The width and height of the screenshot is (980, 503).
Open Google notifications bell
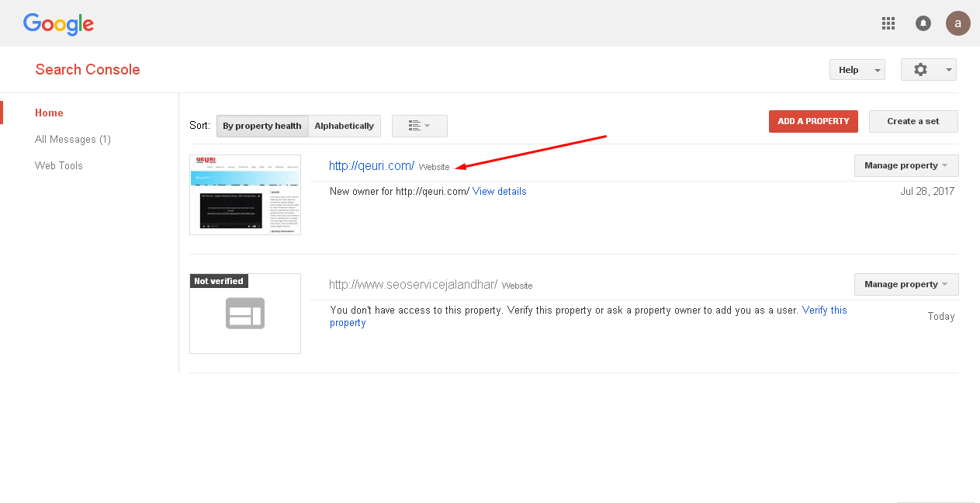tap(923, 23)
